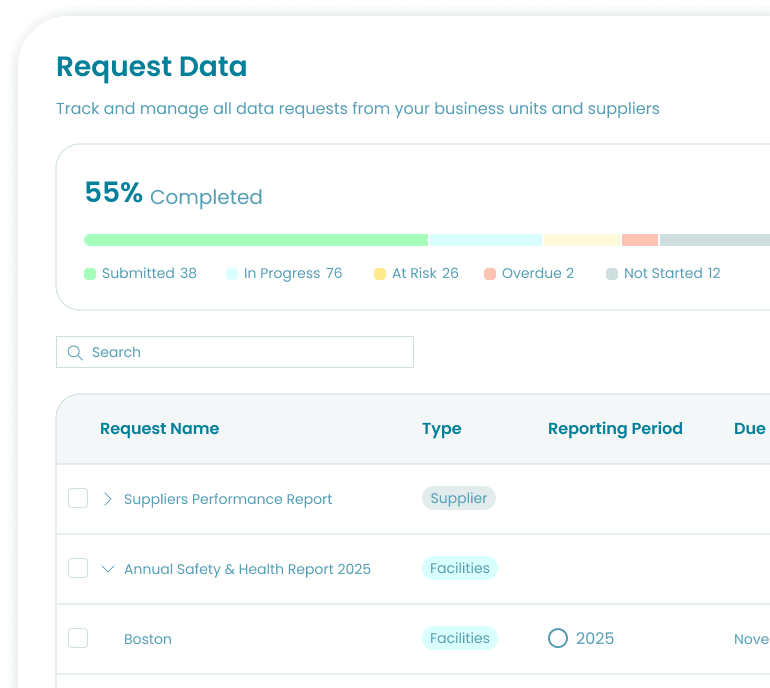Click the 'At Risk 26' legend text
770x688 pixels.
425,273
